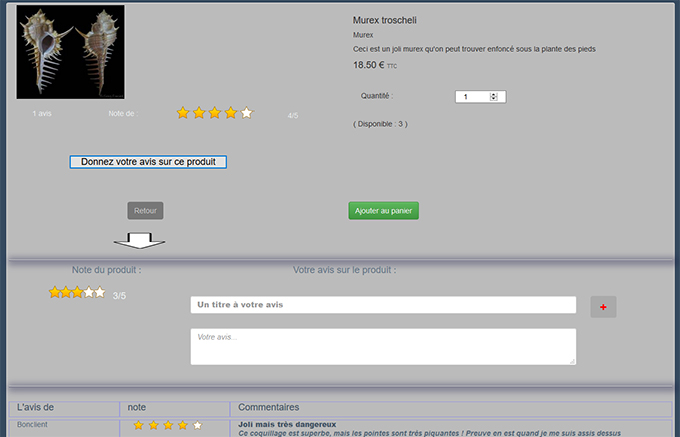The image size is (680, 437).
Task: Click first star of average 4/5 rating
Action: pyautogui.click(x=183, y=113)
